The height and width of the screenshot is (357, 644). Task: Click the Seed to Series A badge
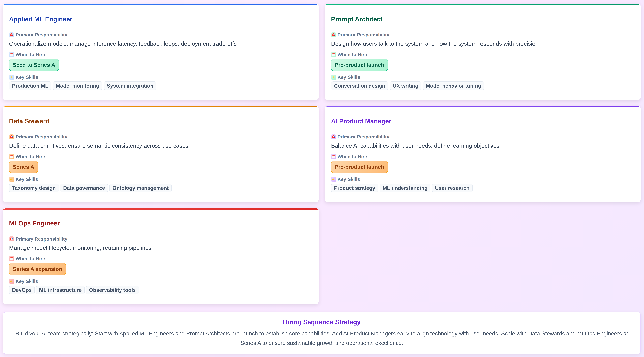click(x=34, y=65)
